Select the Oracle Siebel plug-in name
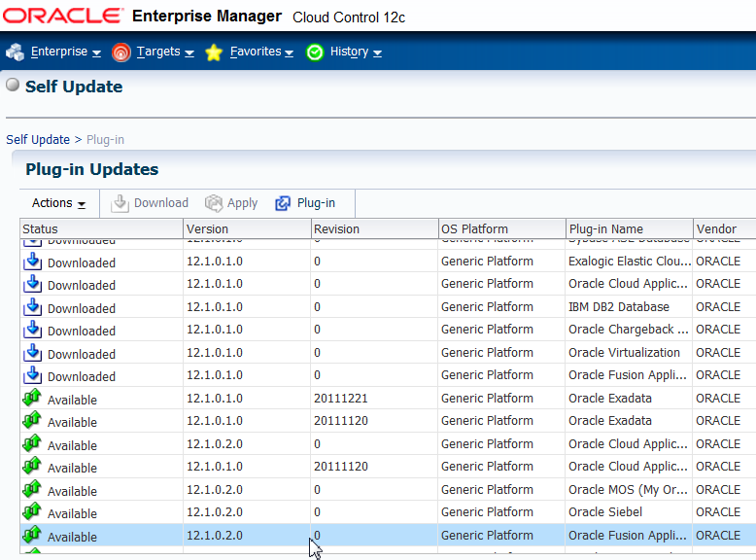The width and height of the screenshot is (756, 560). click(x=605, y=511)
